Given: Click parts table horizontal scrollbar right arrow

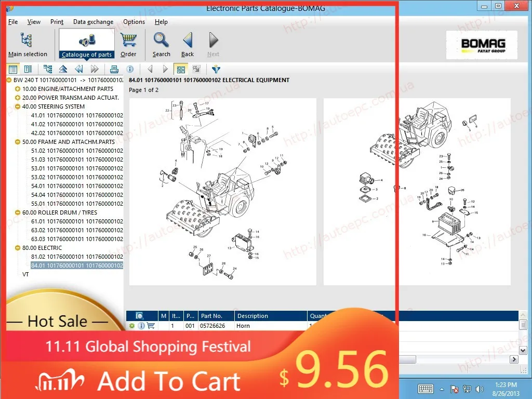Looking at the screenshot, I should (514, 360).
